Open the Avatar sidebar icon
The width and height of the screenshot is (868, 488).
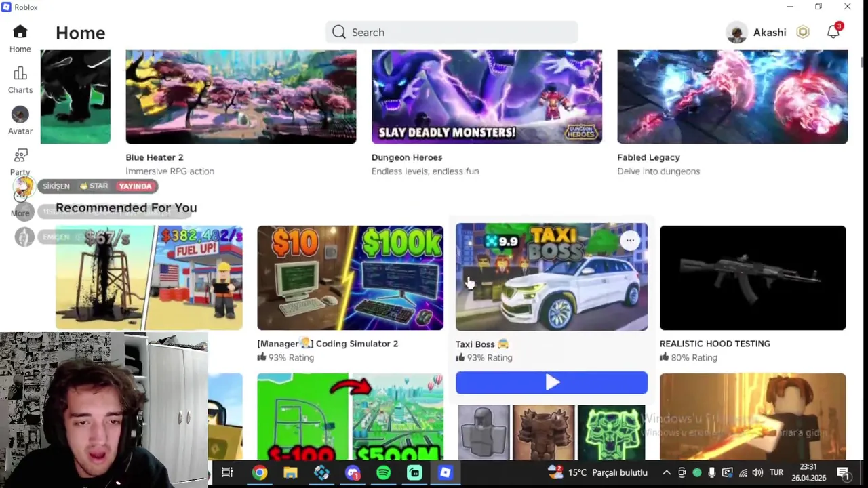20,114
